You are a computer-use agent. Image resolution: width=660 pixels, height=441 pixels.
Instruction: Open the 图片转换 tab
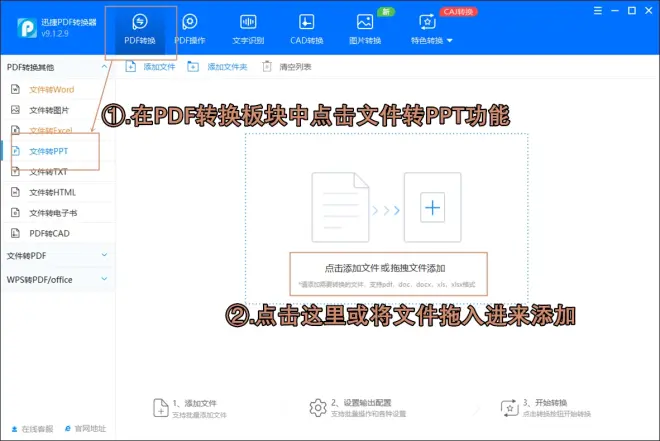click(365, 29)
